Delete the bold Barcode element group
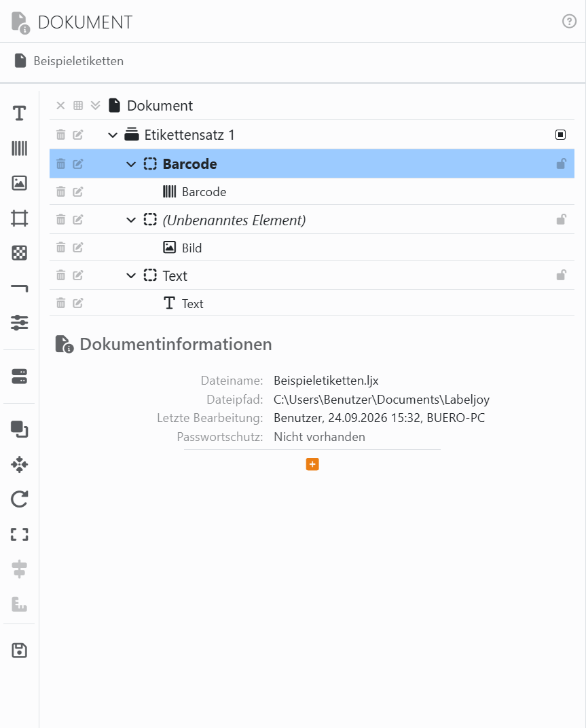This screenshot has height=728, width=586. [60, 164]
